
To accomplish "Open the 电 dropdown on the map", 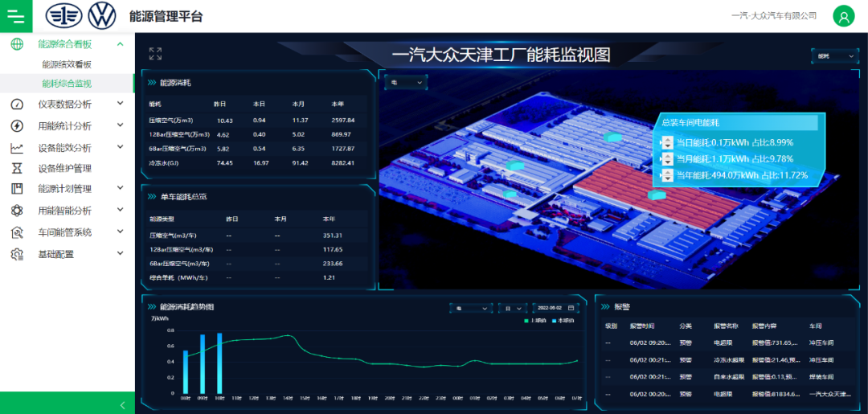I will pos(407,83).
